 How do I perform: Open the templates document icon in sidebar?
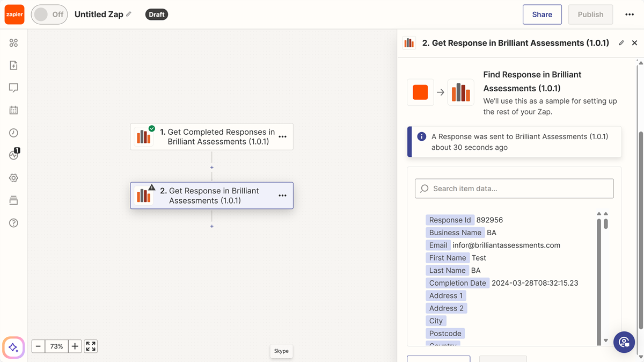pyautogui.click(x=13, y=64)
